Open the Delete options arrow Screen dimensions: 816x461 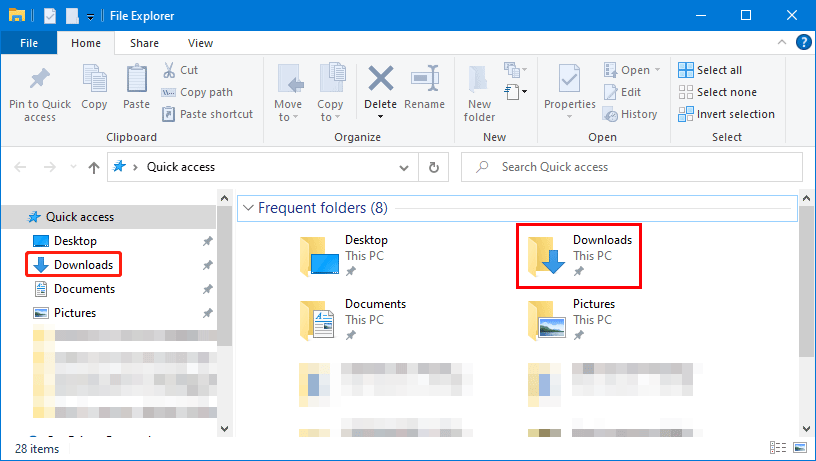pos(380,117)
